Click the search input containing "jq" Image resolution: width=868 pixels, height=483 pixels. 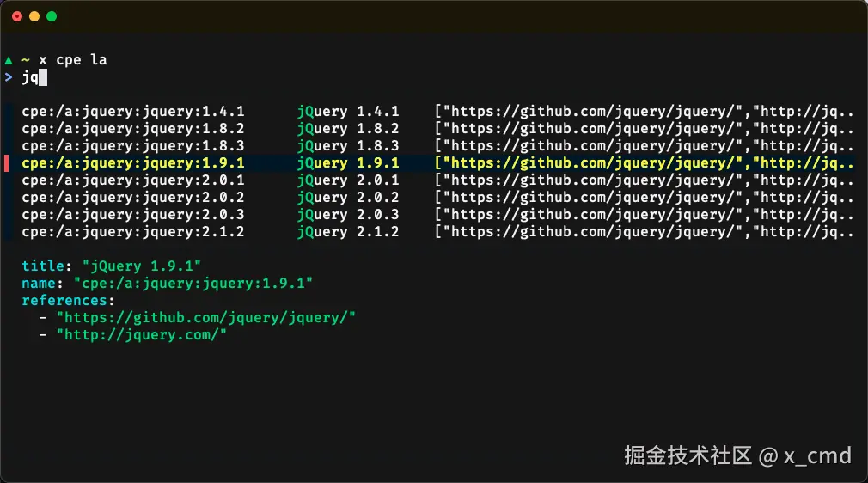[34, 77]
